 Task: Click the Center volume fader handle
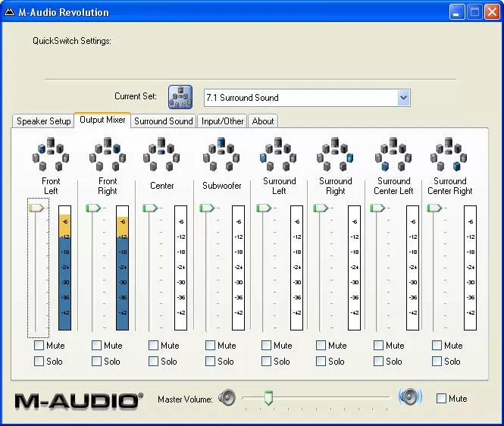click(x=150, y=208)
